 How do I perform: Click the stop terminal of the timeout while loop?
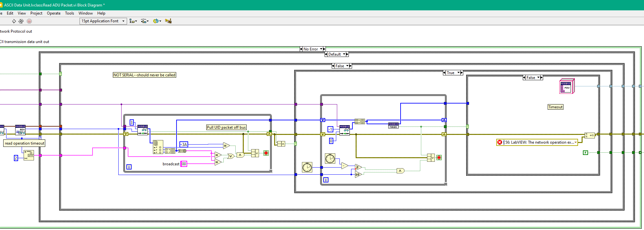click(x=439, y=158)
